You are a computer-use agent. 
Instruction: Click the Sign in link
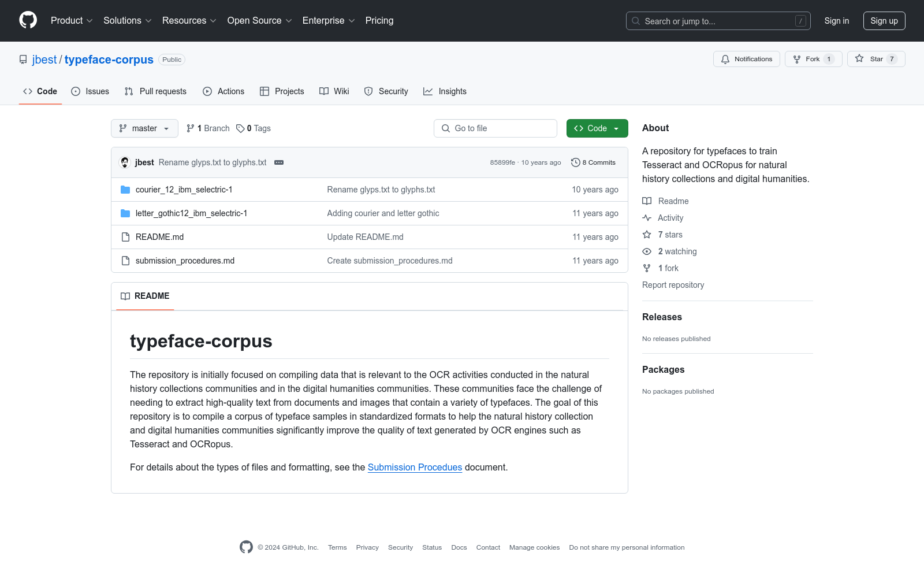(837, 21)
